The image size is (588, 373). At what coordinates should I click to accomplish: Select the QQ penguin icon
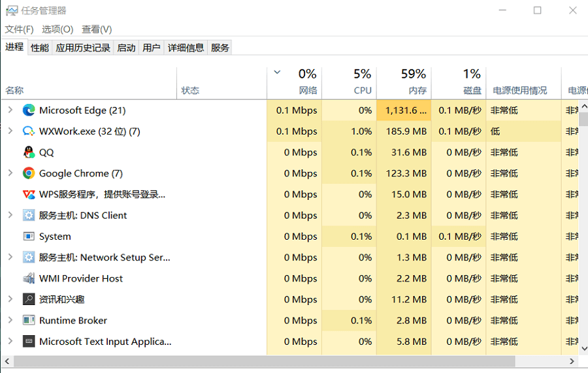[29, 152]
